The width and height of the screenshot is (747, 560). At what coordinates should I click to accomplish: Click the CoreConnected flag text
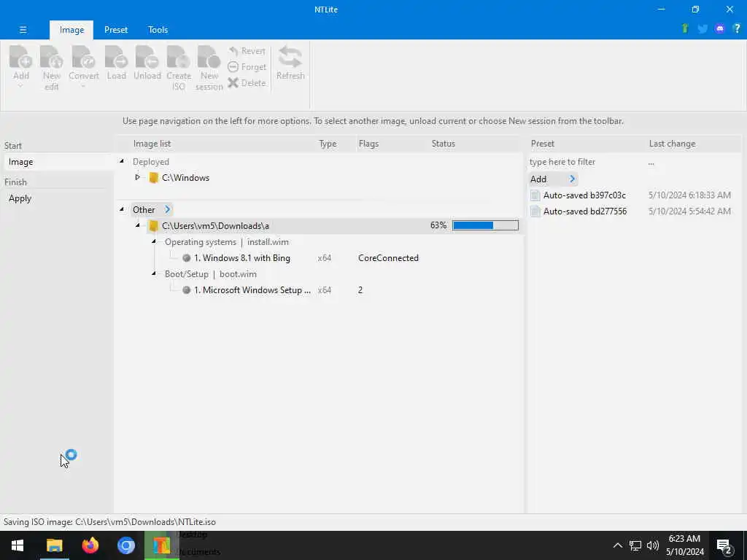click(388, 258)
